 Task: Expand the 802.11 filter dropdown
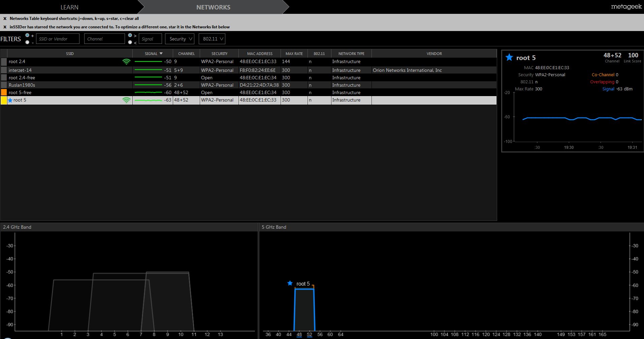coord(212,39)
